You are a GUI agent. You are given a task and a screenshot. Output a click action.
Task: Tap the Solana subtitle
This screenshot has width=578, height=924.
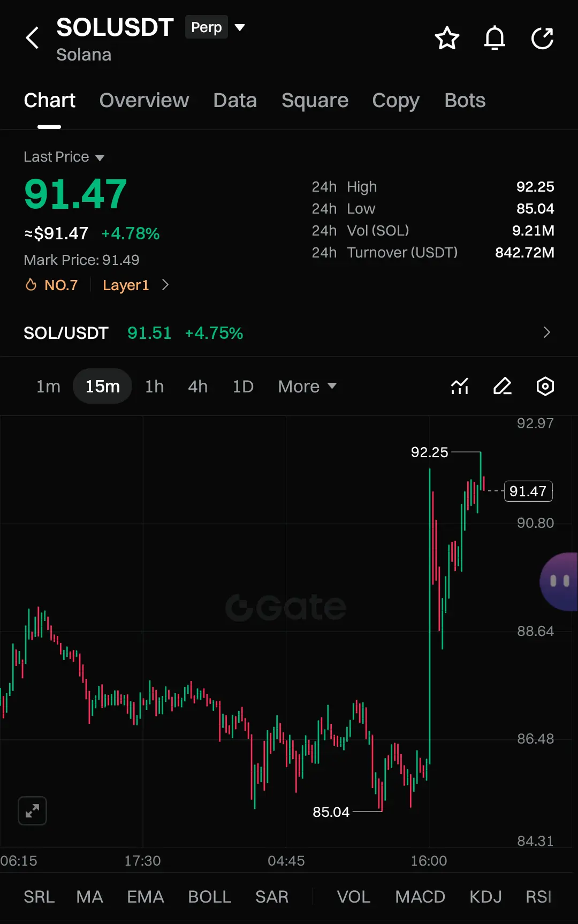pyautogui.click(x=83, y=55)
